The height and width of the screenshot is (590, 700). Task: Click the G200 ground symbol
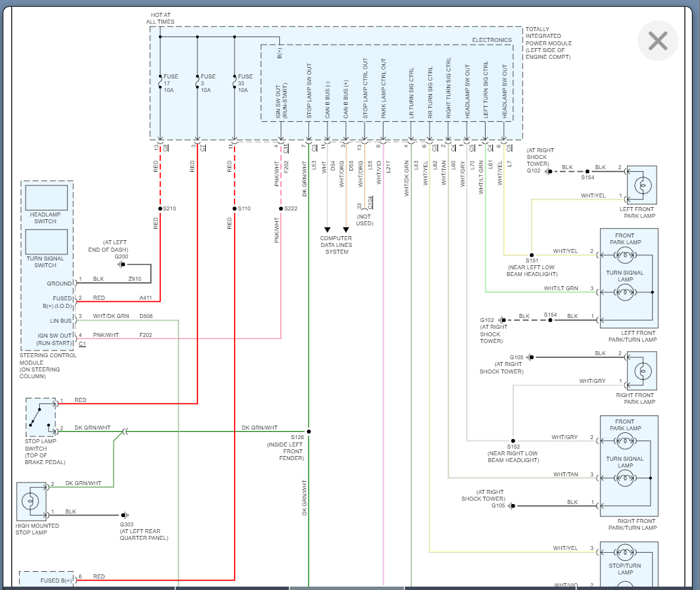point(122,265)
